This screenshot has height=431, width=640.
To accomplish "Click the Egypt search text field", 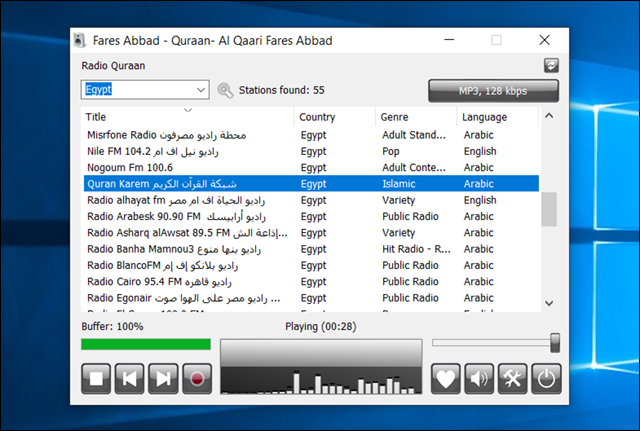I will 138,90.
